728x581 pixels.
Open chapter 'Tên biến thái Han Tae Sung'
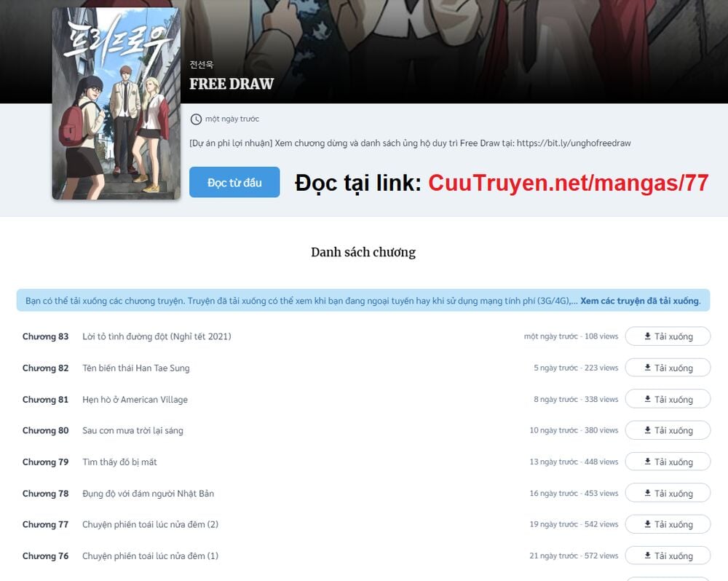click(x=135, y=368)
